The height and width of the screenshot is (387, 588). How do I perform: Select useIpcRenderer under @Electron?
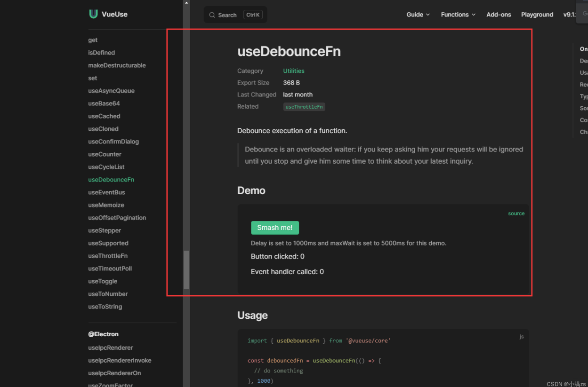coord(111,348)
